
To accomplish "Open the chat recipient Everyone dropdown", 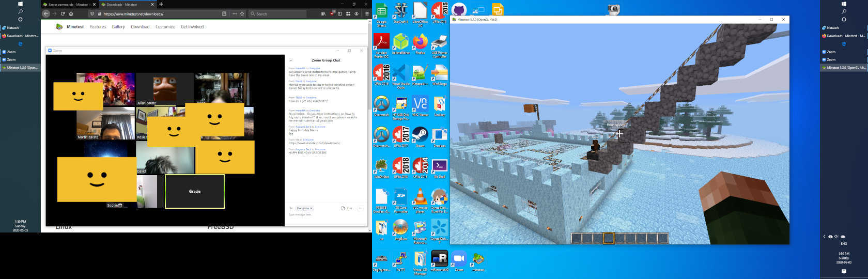I will pyautogui.click(x=304, y=208).
